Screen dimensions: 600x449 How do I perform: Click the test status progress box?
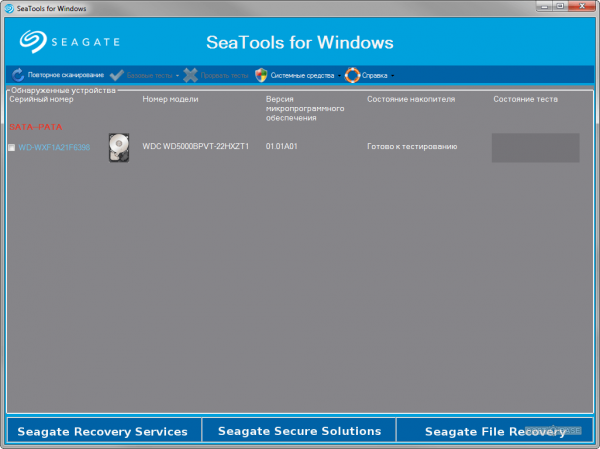535,147
